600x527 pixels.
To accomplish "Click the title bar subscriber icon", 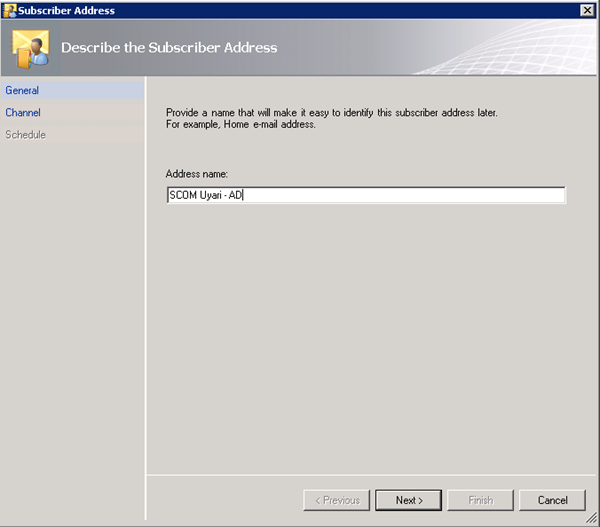I will pyautogui.click(x=10, y=10).
